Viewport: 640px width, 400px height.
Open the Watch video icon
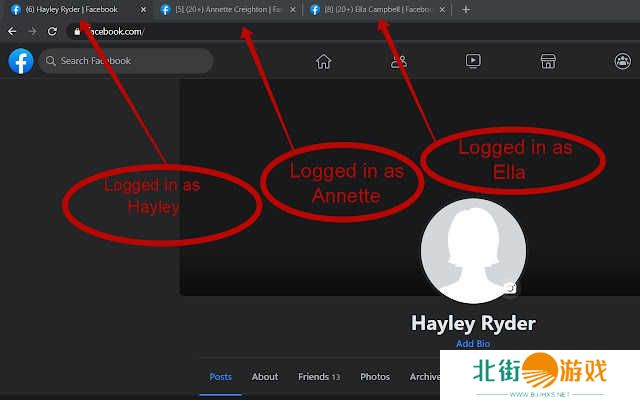(473, 61)
